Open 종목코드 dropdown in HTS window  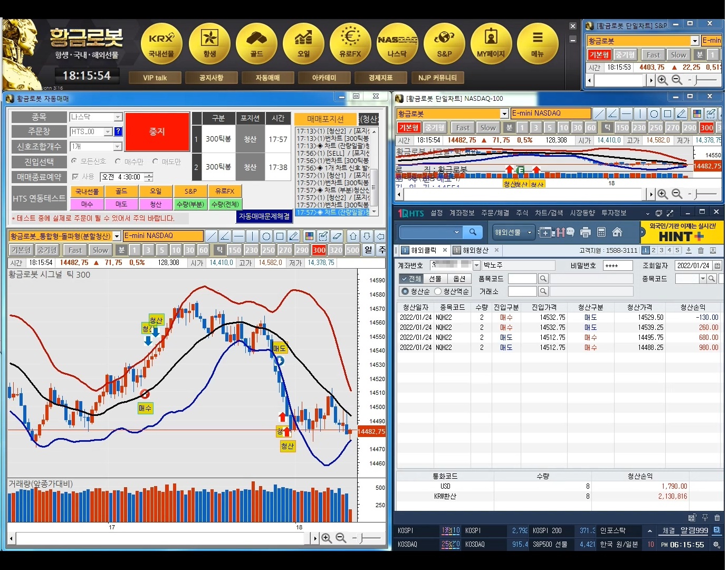703,279
